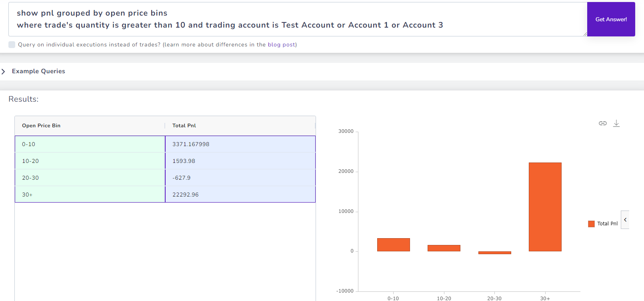Select the 22292.96 value cell

click(x=240, y=195)
